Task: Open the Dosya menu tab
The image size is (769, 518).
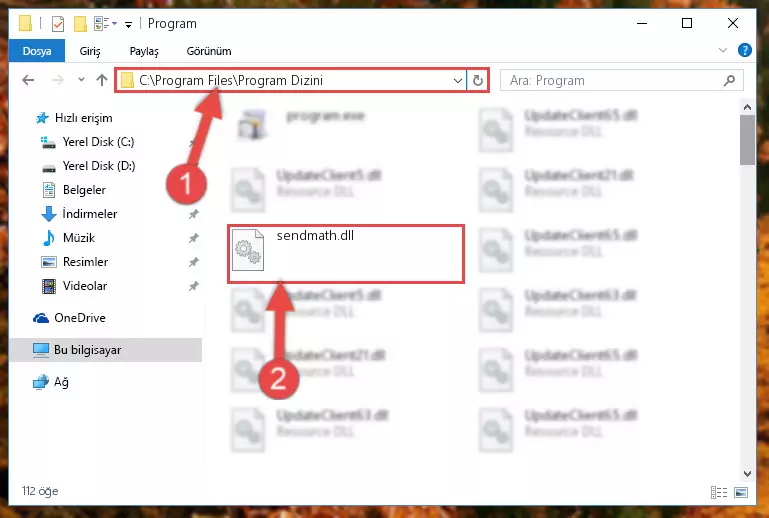Action: tap(37, 51)
